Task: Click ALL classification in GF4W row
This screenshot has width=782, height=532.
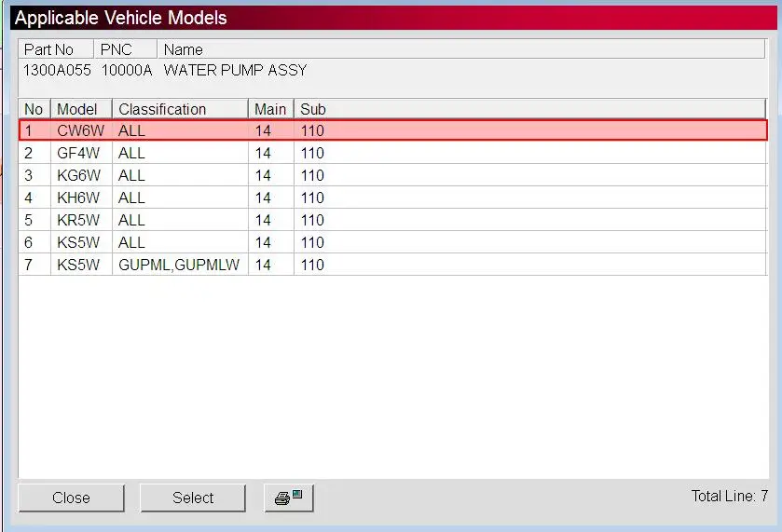Action: point(131,153)
